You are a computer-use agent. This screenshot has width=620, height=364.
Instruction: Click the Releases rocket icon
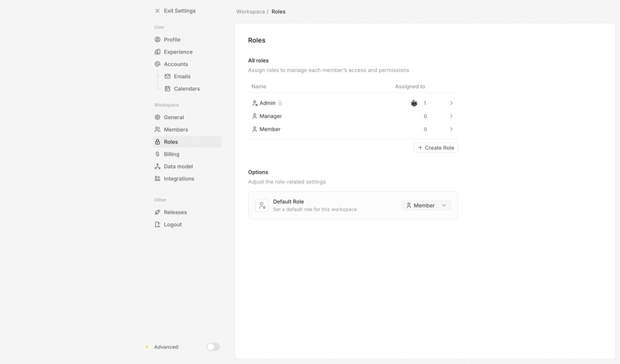point(157,212)
